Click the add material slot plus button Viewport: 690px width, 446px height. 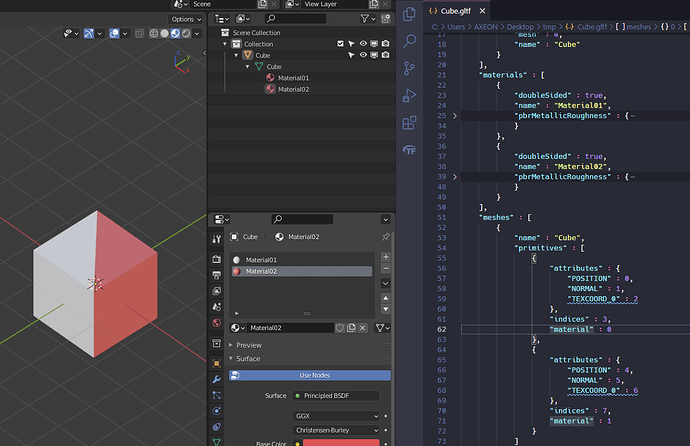pos(386,257)
